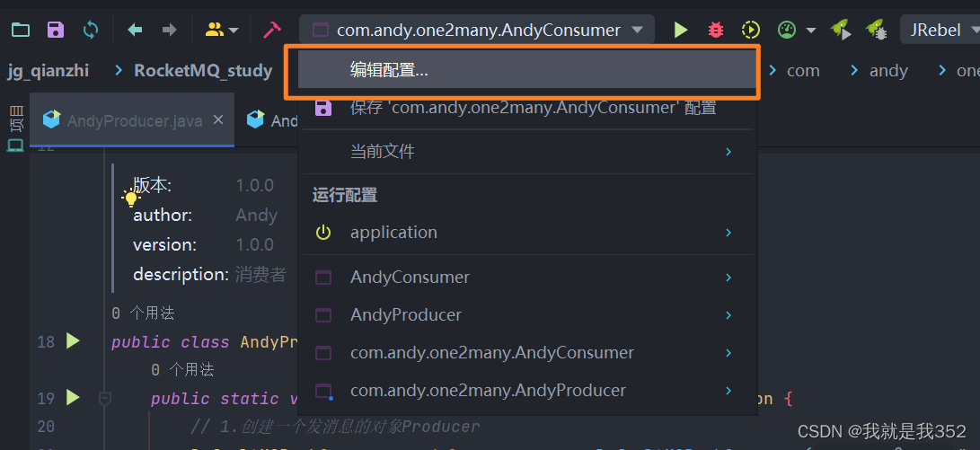
Task: Expand the com.andy.one2many.AndyProducer submenu chevron
Action: click(728, 391)
